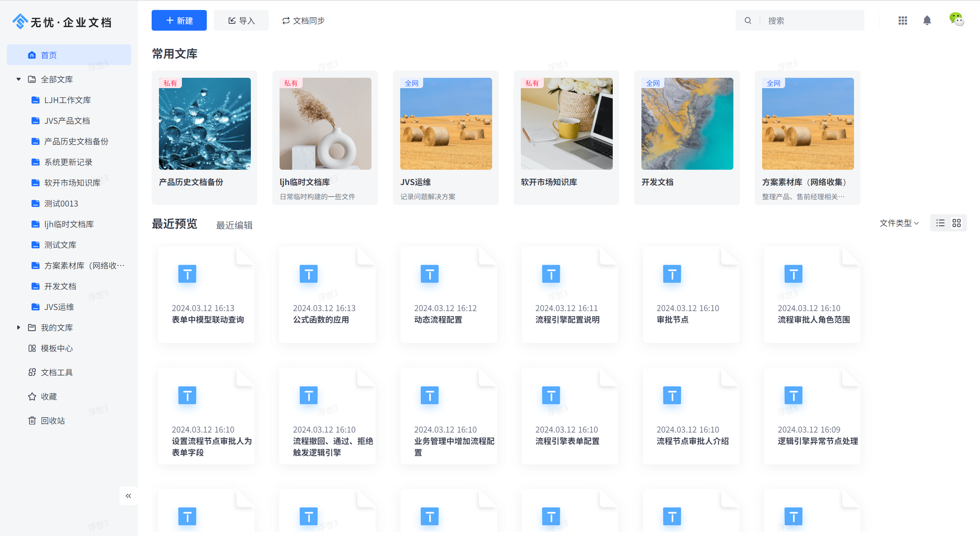Collapse the 全部文库 tree arrow
The image size is (980, 536).
click(18, 79)
